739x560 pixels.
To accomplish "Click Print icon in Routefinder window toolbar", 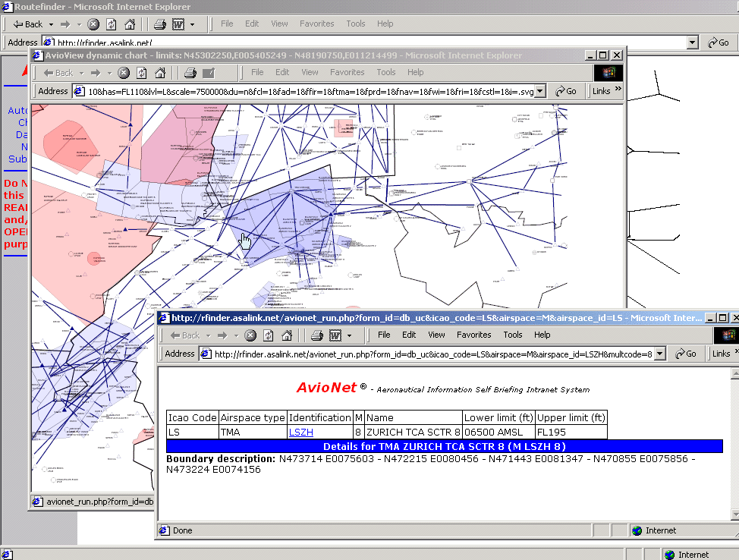I will (x=160, y=24).
